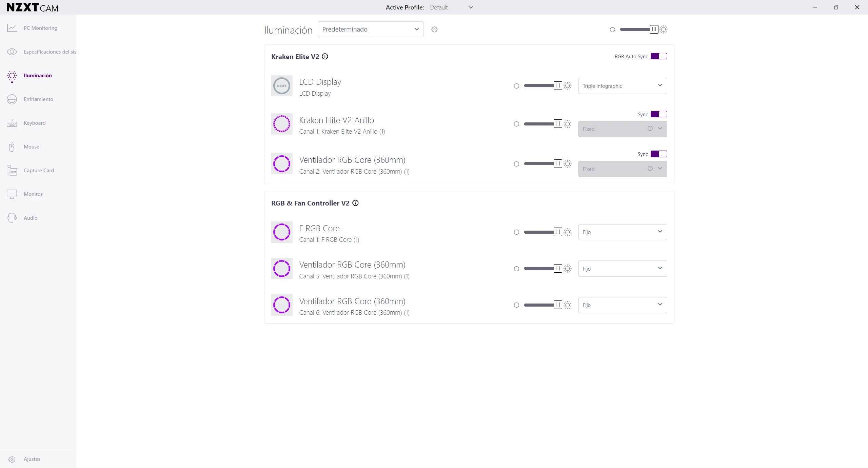The image size is (868, 468).
Task: Click max brightness sun icon of global slider
Action: (x=664, y=30)
